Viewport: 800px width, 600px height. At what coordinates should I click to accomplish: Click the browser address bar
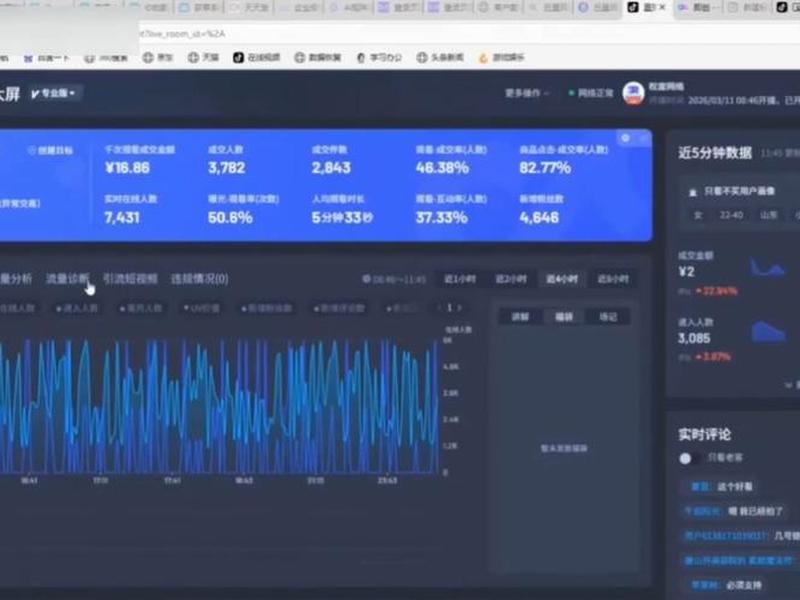pos(459,34)
